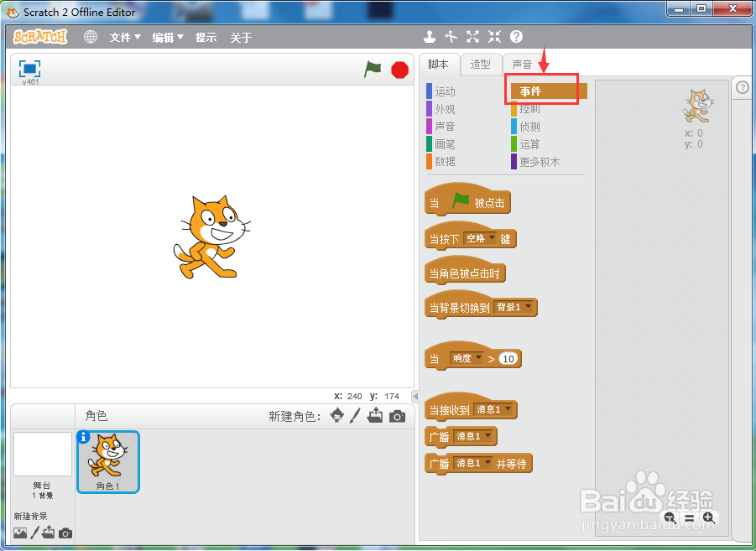This screenshot has height=551, width=756.
Task: Click the Scratch logo
Action: tap(40, 37)
